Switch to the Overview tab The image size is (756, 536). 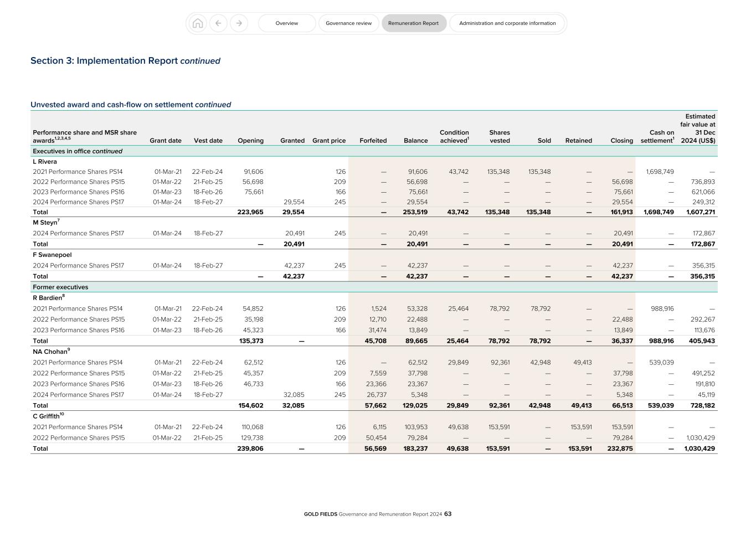click(286, 23)
